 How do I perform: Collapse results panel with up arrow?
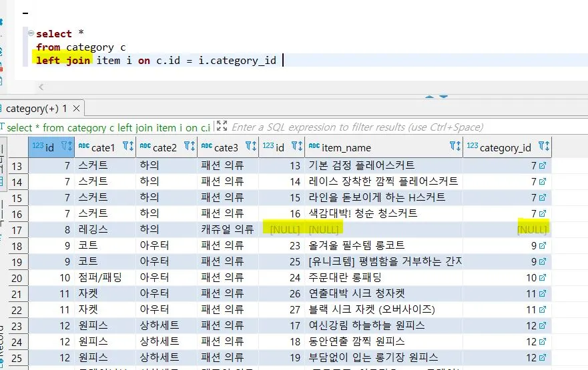click(x=430, y=97)
